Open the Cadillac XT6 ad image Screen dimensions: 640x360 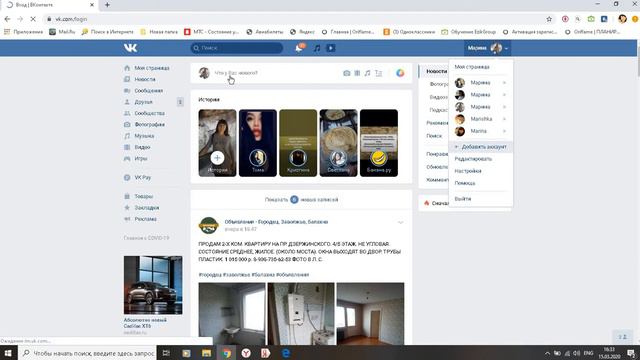pos(153,285)
